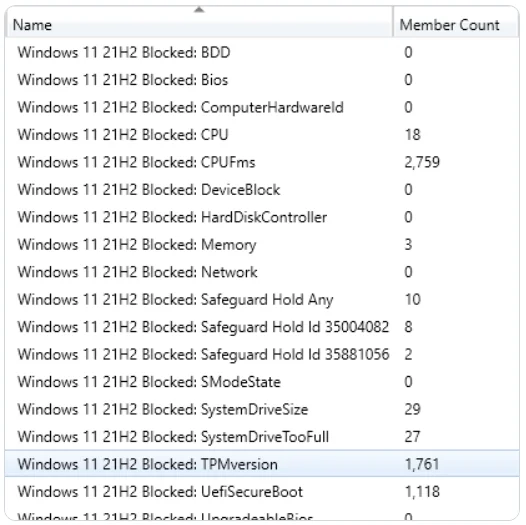This screenshot has height=525, width=526.
Task: Select the Blocked: Bios collection row
Action: tap(262, 80)
